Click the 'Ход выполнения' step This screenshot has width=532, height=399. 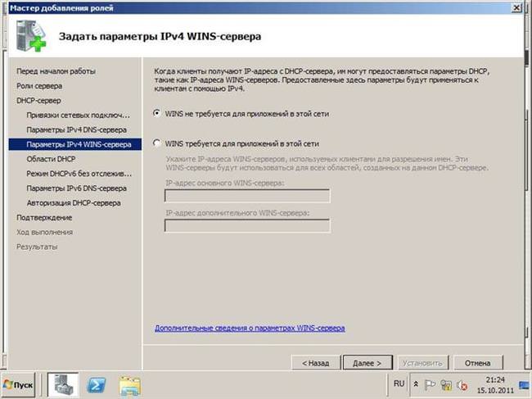click(x=44, y=232)
